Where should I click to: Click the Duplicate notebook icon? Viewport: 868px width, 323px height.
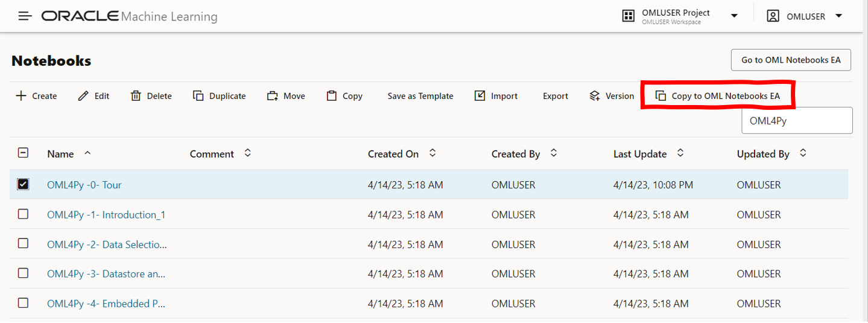point(198,96)
